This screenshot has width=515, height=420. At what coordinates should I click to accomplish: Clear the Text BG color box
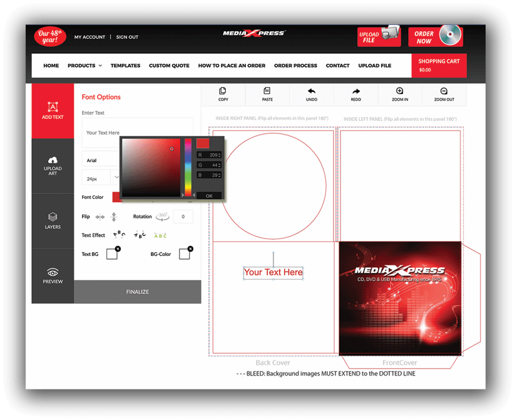[118, 249]
